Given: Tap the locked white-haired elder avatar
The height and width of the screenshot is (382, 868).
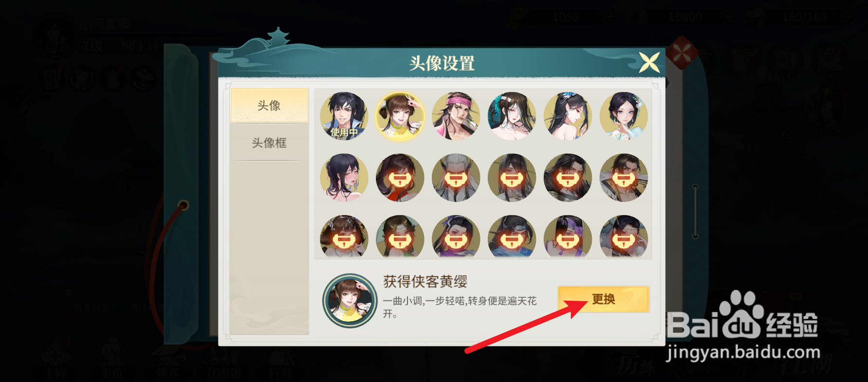Looking at the screenshot, I should coord(456,178).
